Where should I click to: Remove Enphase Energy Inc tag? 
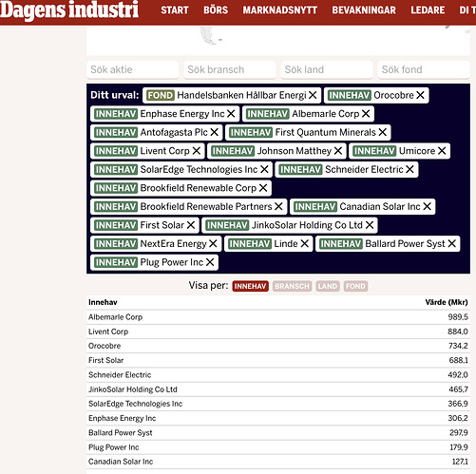click(x=231, y=114)
